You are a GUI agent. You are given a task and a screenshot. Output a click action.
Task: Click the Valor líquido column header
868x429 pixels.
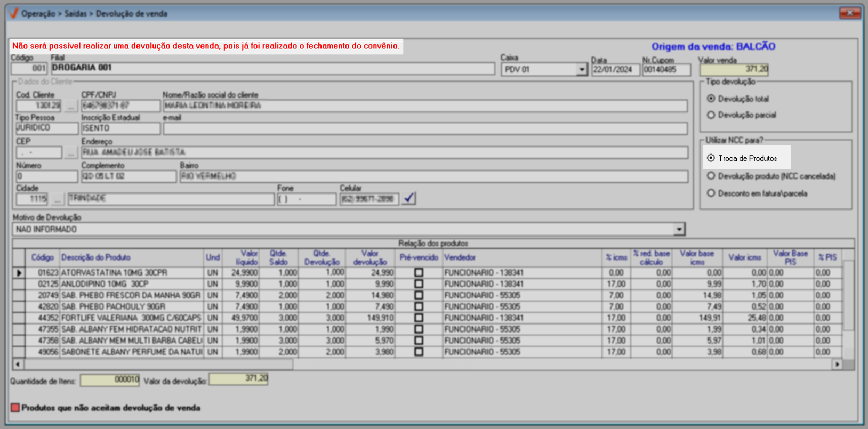pos(242,257)
